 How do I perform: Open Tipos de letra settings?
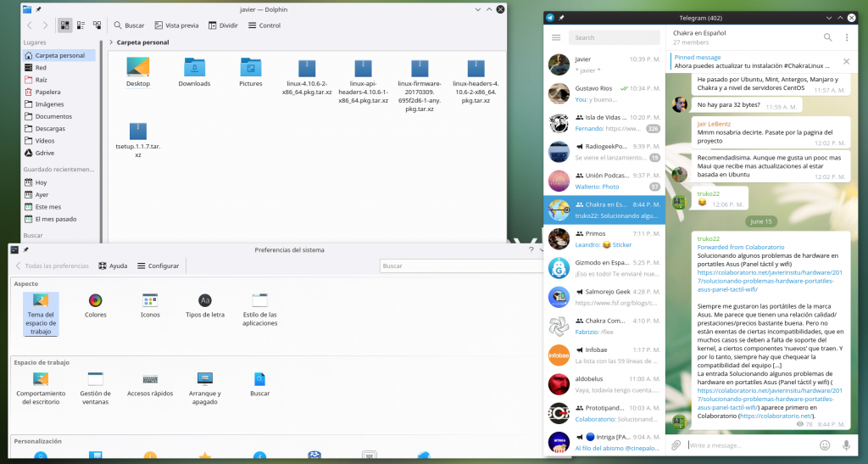[x=205, y=305]
